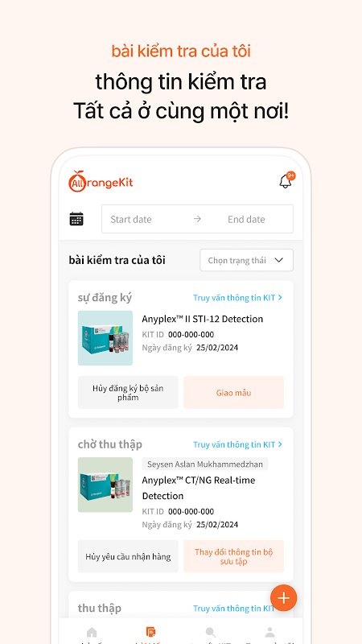The width and height of the screenshot is (362, 644).
Task: Tap the Giao mẫu button
Action: pos(233,393)
